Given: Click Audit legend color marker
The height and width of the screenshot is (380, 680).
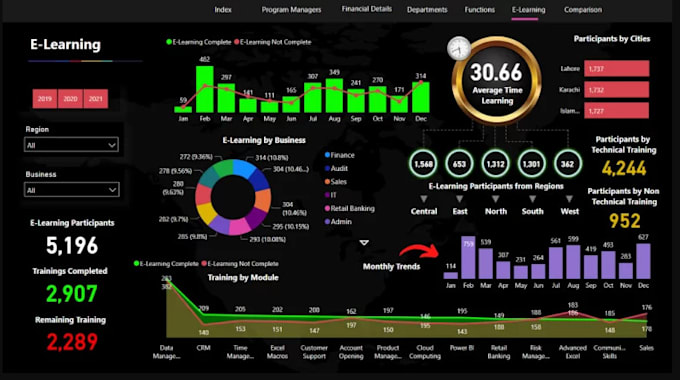Looking at the screenshot, I should click(x=327, y=168).
